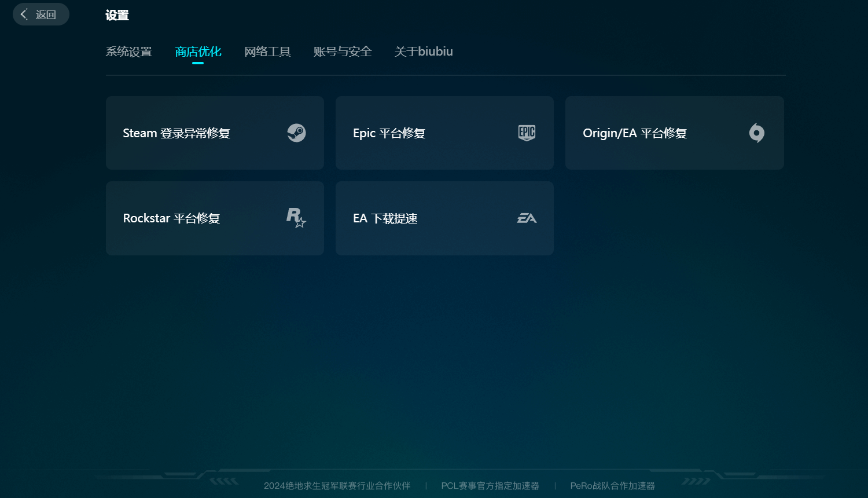Select the 商店优化 tab

click(x=198, y=52)
